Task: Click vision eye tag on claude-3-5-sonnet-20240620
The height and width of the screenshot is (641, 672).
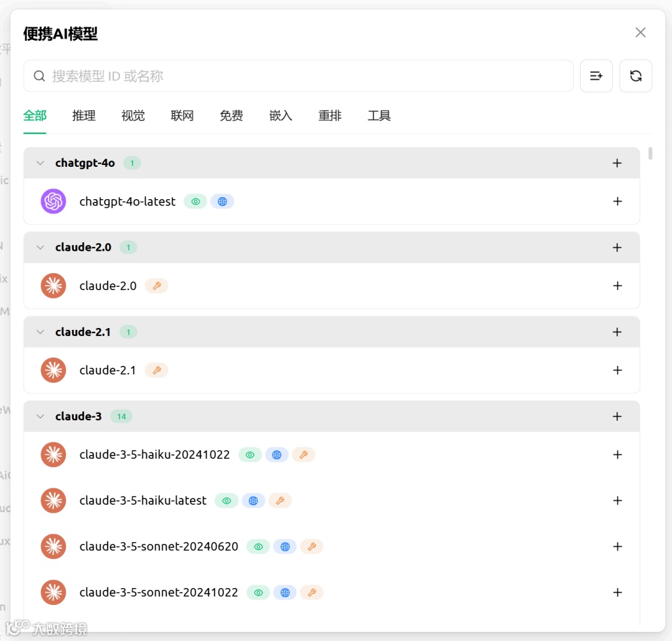Action: [258, 546]
